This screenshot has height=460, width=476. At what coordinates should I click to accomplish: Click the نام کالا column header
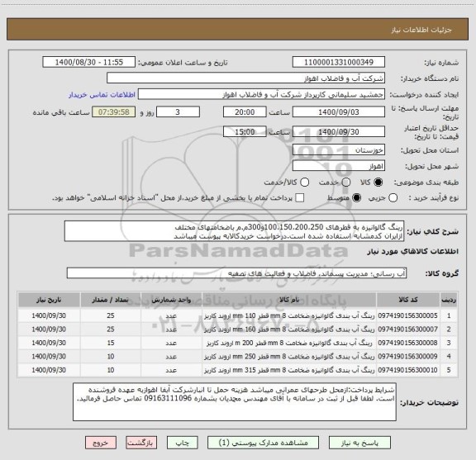click(289, 300)
